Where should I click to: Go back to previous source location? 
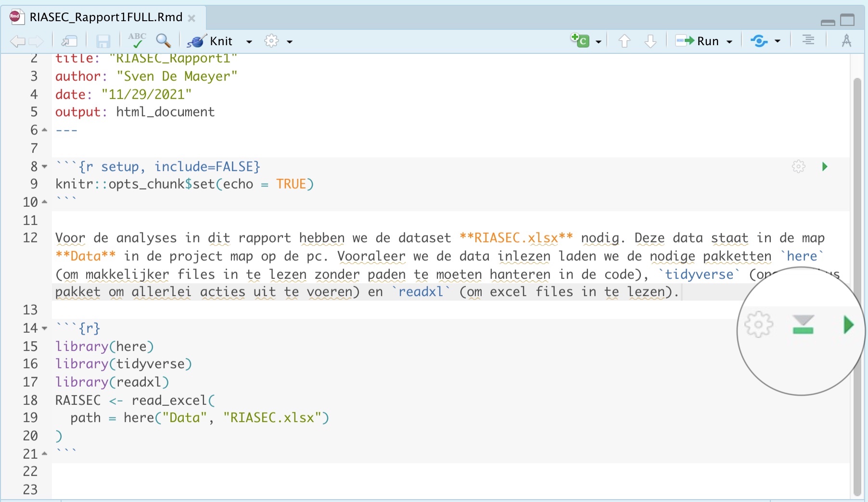tap(17, 41)
